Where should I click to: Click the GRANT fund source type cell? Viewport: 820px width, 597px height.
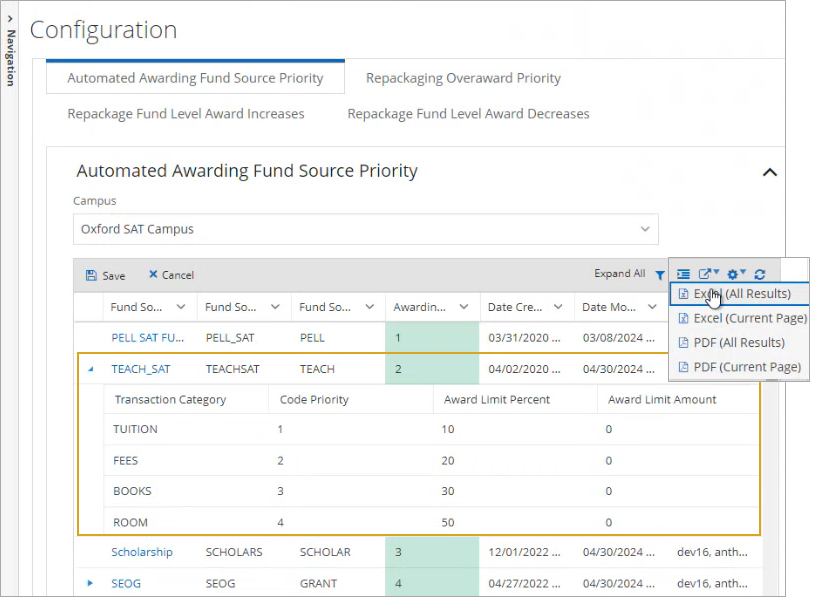(318, 583)
